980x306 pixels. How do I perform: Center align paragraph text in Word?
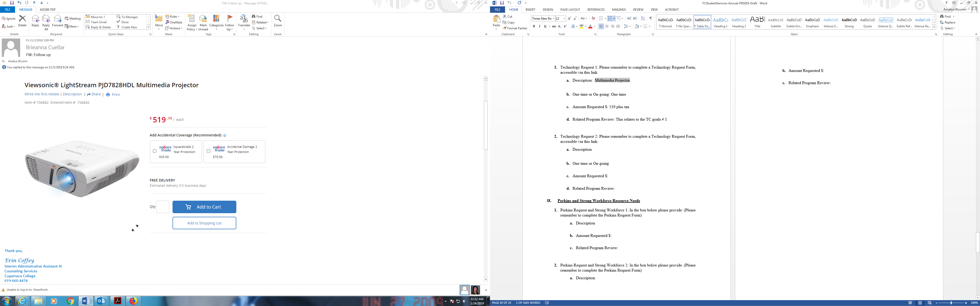point(607,27)
